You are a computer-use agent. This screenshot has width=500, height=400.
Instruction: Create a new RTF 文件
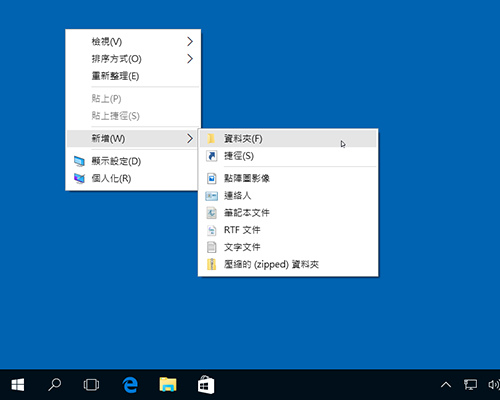point(288,230)
